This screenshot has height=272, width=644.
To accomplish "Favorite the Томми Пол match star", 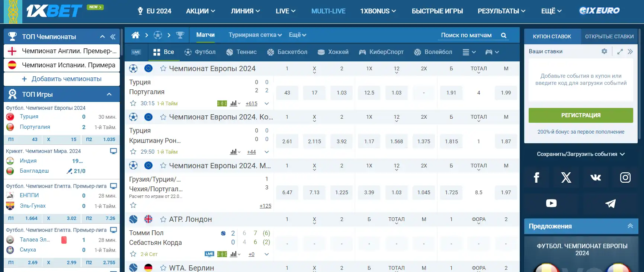I will coord(133,254).
